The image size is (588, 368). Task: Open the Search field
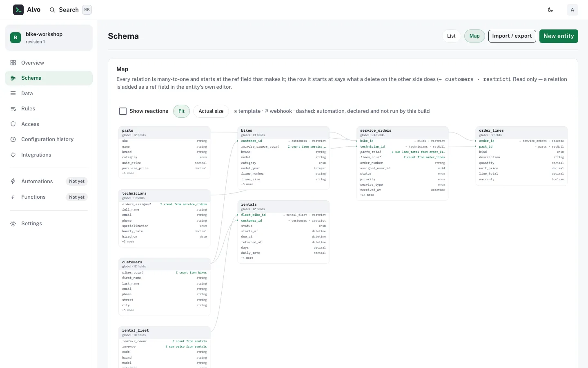pos(70,10)
